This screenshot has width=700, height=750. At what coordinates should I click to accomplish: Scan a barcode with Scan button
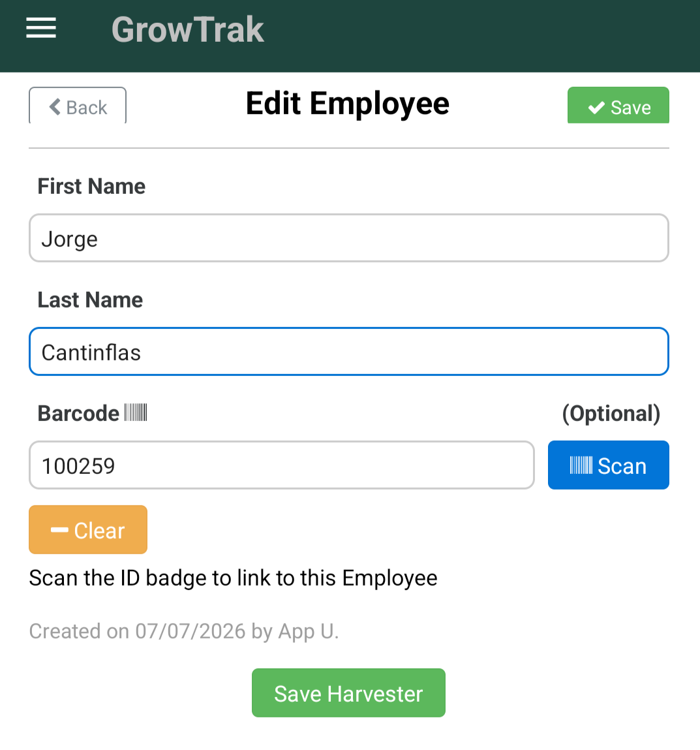click(x=609, y=465)
